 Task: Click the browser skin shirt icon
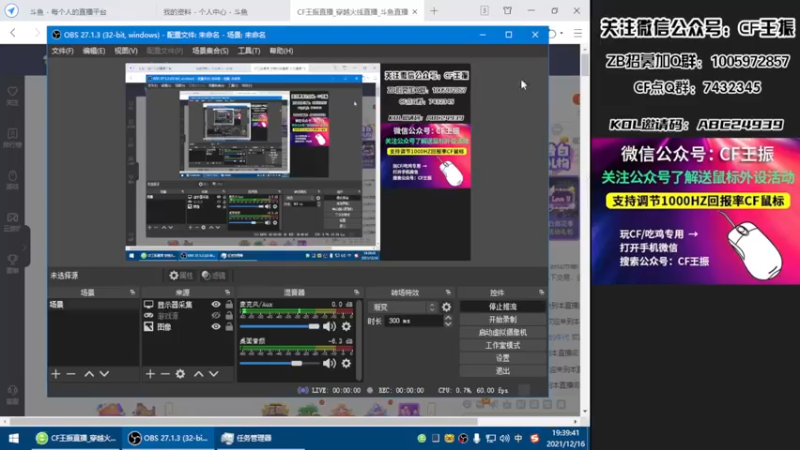coord(508,11)
